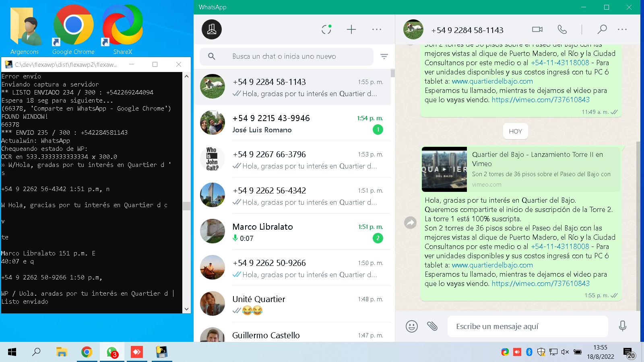The image size is (644, 362).
Task: Open Unité Quartier chat
Action: coord(292,304)
